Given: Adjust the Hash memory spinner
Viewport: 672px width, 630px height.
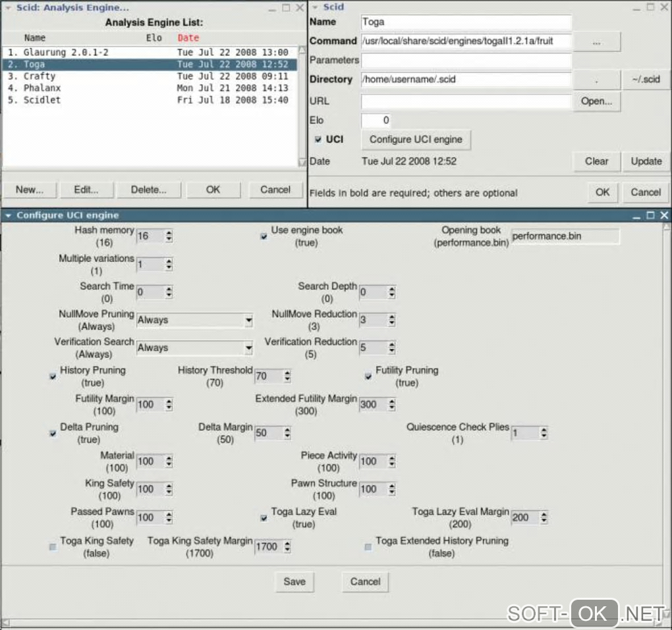Looking at the screenshot, I should coord(155,236).
